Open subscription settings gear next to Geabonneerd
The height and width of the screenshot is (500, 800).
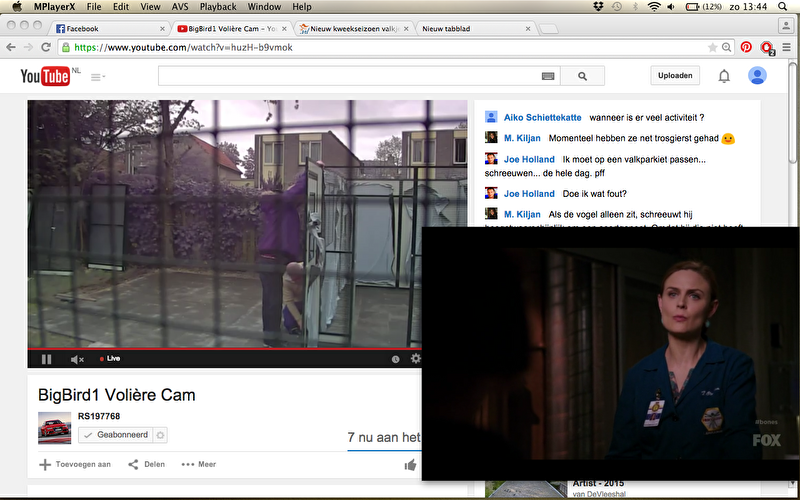click(160, 435)
